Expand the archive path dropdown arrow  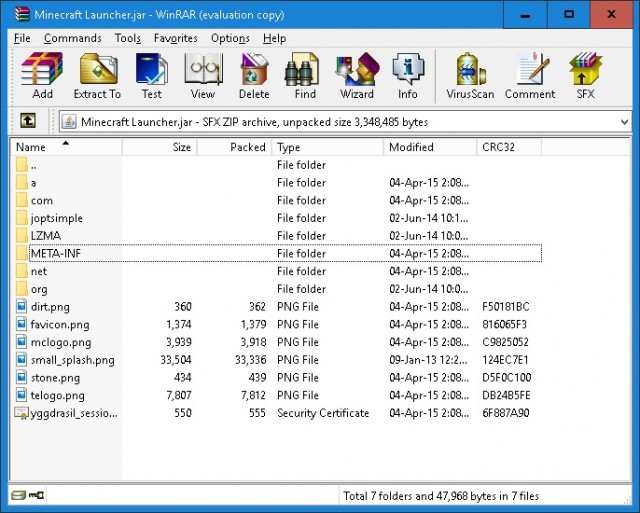tap(624, 122)
